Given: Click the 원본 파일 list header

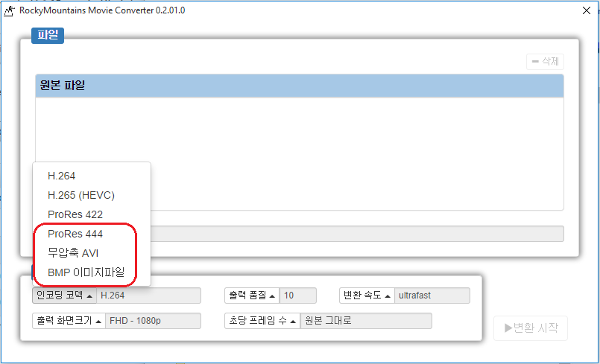Looking at the screenshot, I should pyautogui.click(x=299, y=86).
